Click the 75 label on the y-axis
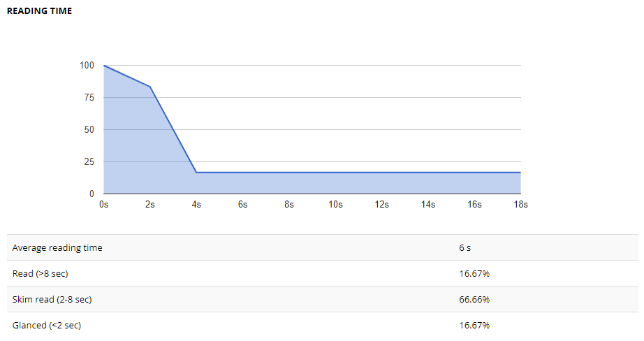 [88, 98]
